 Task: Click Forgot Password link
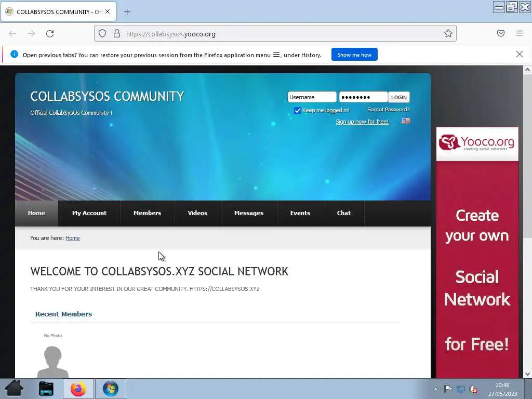[389, 109]
